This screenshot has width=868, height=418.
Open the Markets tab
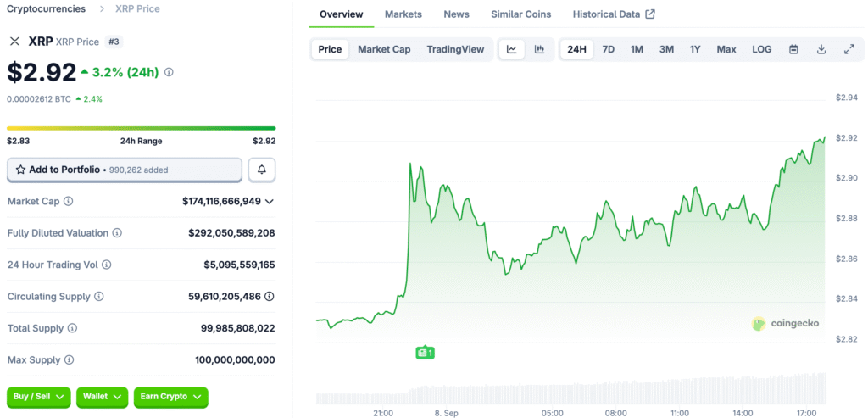click(403, 14)
